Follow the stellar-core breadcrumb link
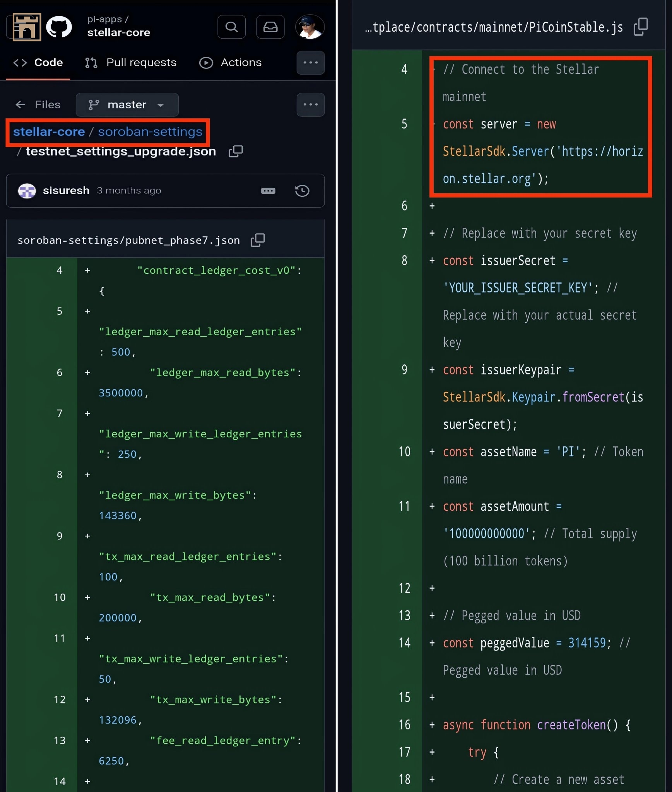The image size is (672, 792). [49, 131]
